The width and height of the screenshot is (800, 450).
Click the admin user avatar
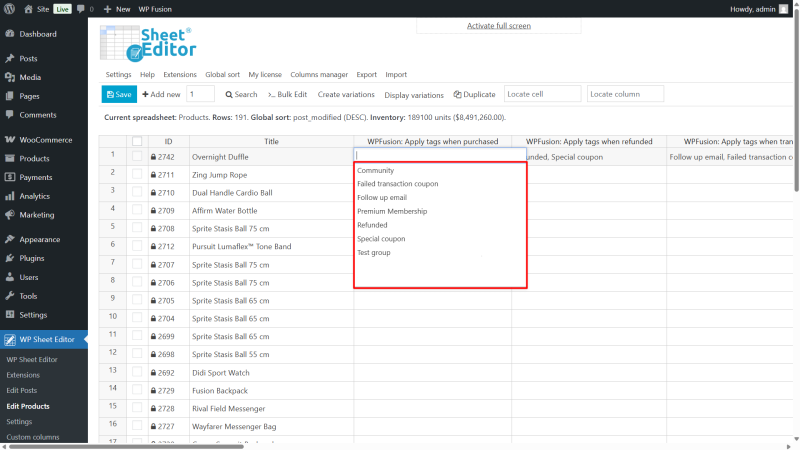point(784,9)
